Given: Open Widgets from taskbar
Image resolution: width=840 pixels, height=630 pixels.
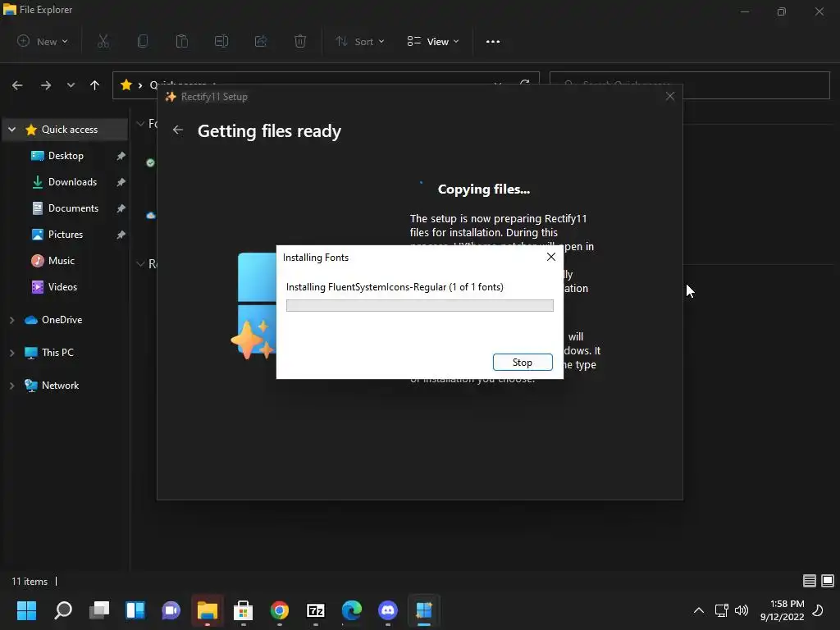Looking at the screenshot, I should 135,610.
